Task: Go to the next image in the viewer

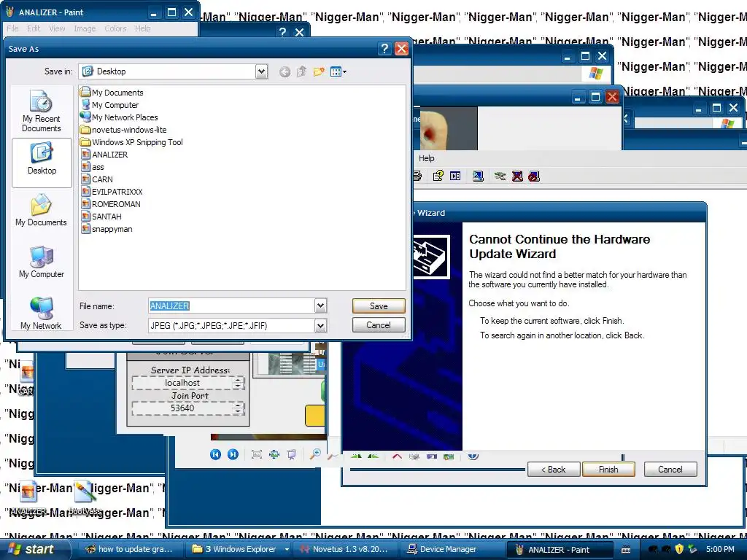Action: 233,454
